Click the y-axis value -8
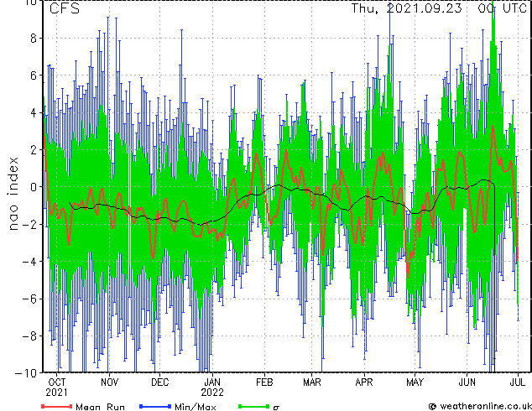 29,336
